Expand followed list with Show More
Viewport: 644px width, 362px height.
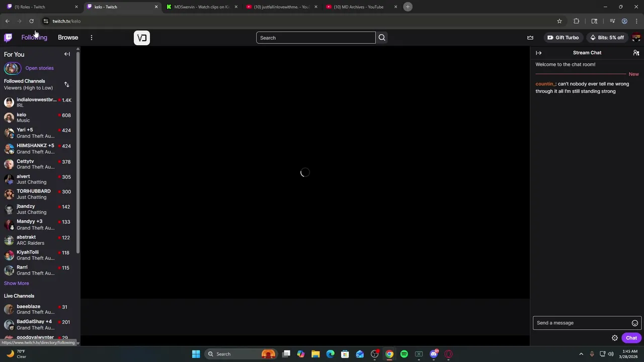pos(17,283)
